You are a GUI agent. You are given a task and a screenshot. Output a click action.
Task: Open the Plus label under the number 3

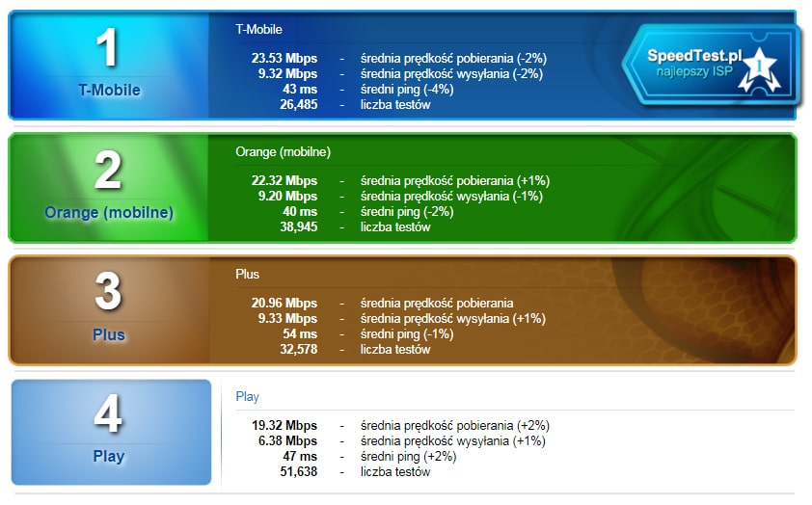tap(109, 334)
